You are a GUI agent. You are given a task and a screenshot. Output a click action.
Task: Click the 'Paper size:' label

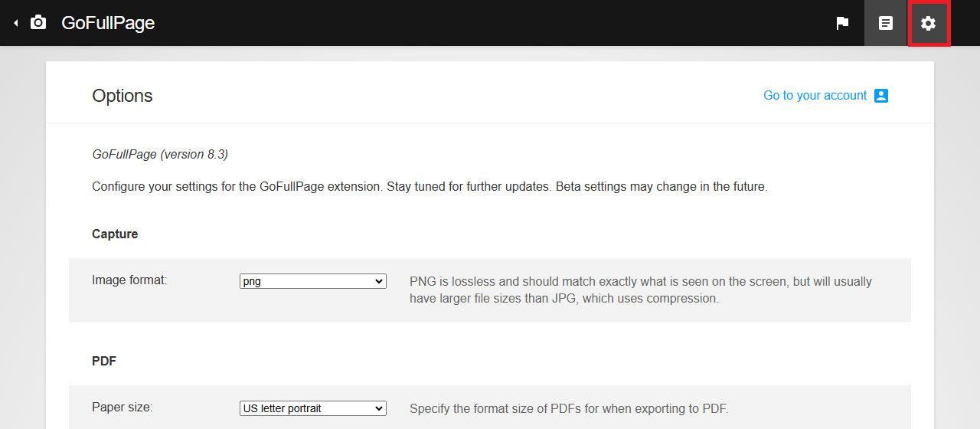click(122, 408)
